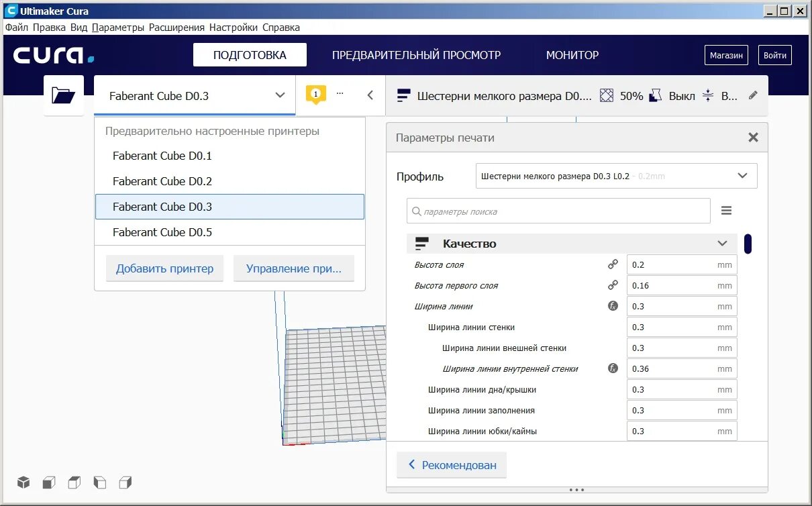The width and height of the screenshot is (812, 506).
Task: Click the Рекомендован button
Action: [452, 464]
